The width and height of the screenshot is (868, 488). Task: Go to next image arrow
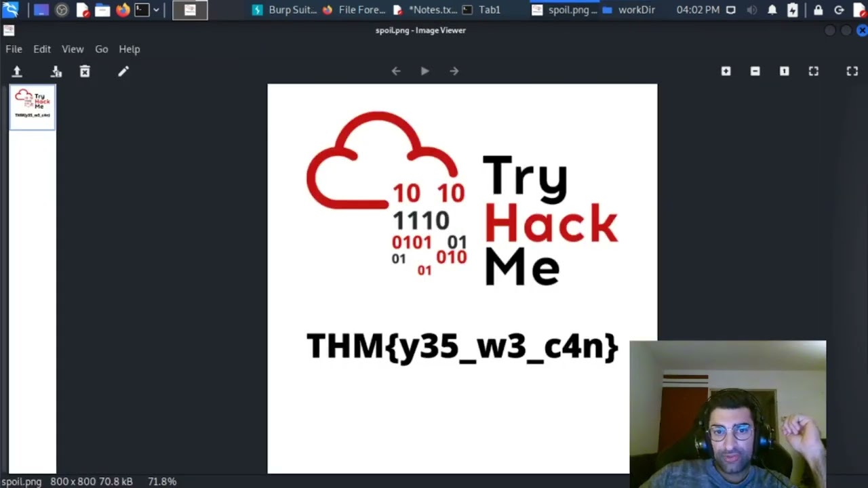tap(454, 71)
